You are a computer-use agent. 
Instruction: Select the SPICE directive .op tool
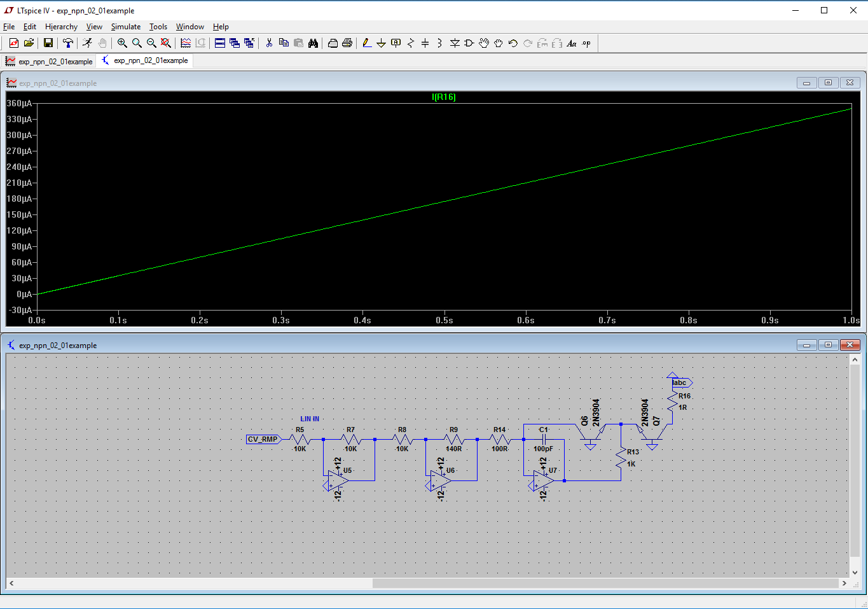pyautogui.click(x=586, y=43)
